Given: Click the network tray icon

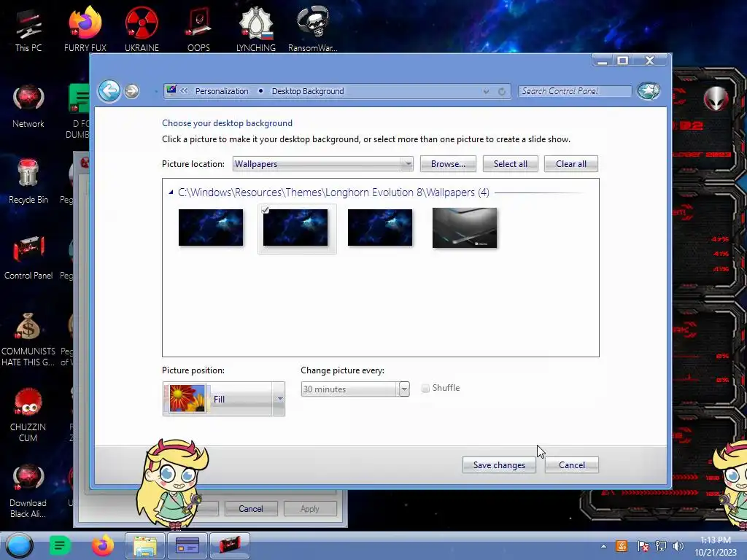Looking at the screenshot, I should click(661, 546).
